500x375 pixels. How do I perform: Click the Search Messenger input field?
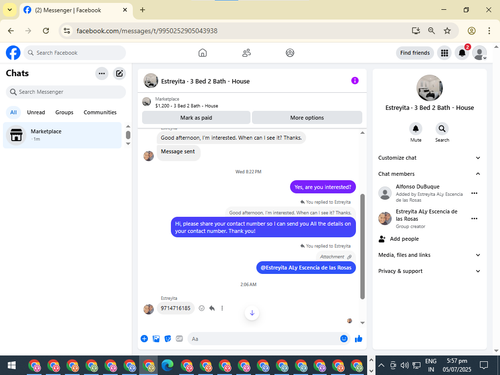[66, 92]
